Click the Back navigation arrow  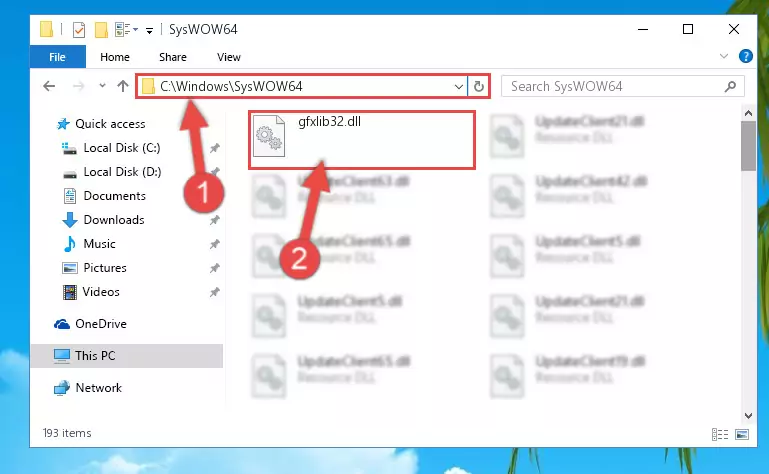(x=49, y=86)
